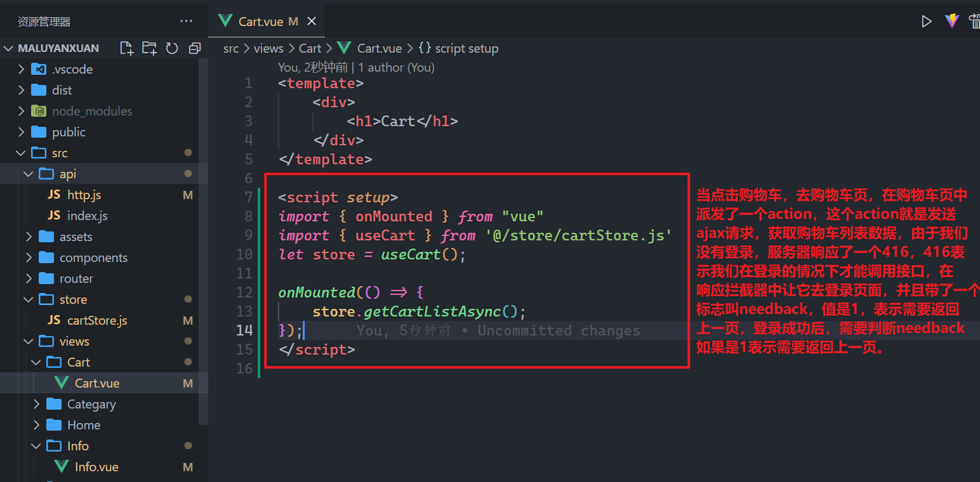This screenshot has width=980, height=482.
Task: Expand the components folder chevron
Action: [29, 257]
